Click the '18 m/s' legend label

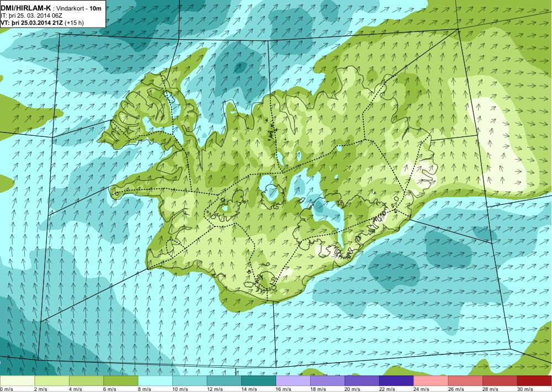click(x=319, y=389)
